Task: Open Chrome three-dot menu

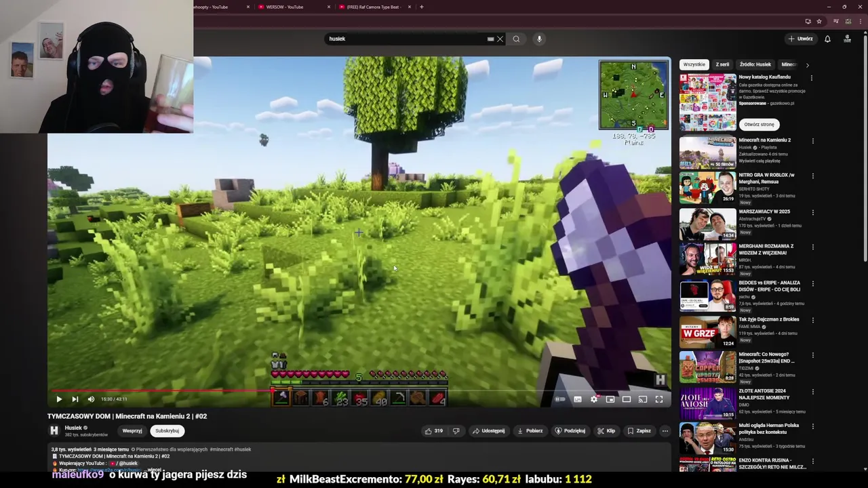Action: point(860,21)
